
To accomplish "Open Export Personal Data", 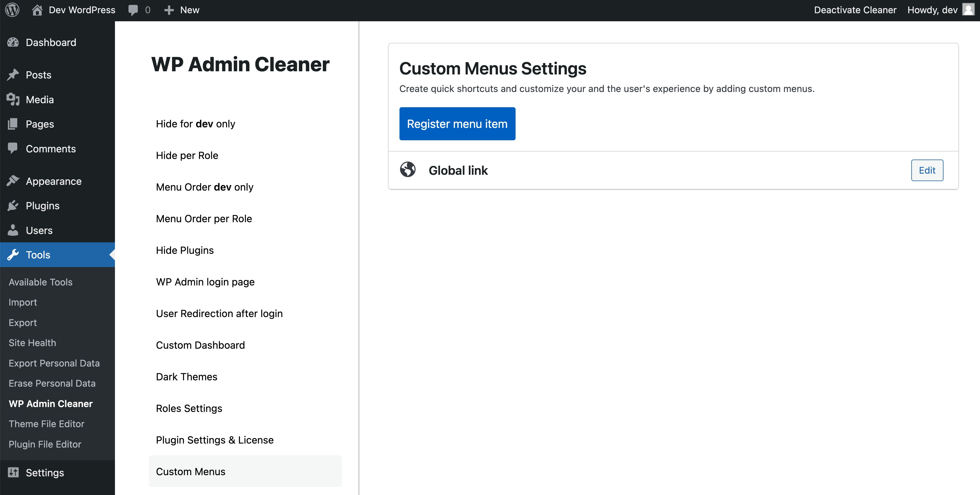I will [x=54, y=363].
